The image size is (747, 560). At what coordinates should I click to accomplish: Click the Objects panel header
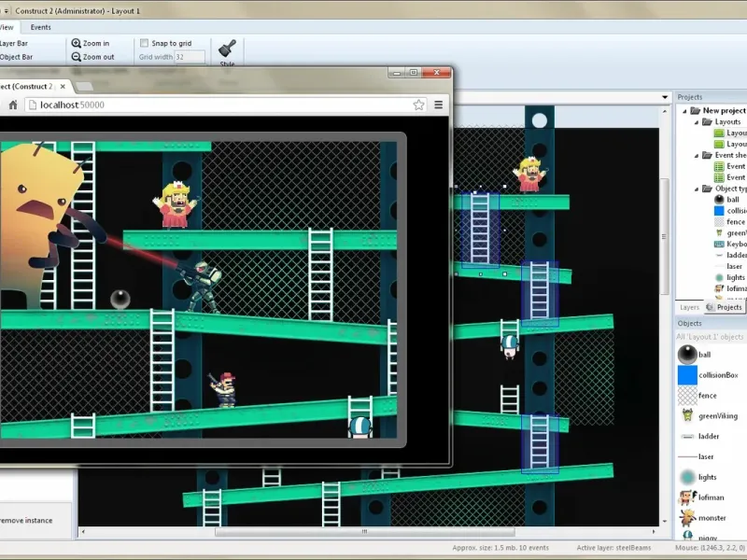click(x=711, y=323)
